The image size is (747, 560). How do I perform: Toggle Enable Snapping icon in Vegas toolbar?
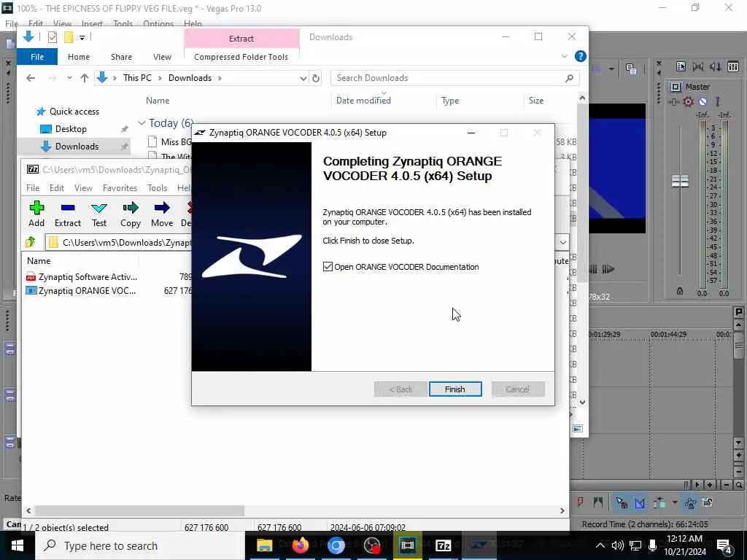point(622,502)
